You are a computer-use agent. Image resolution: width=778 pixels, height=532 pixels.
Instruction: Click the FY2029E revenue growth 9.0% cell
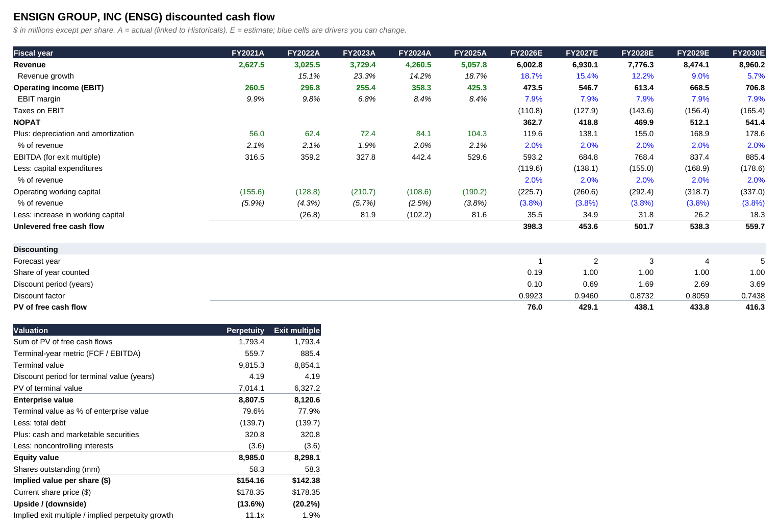700,76
